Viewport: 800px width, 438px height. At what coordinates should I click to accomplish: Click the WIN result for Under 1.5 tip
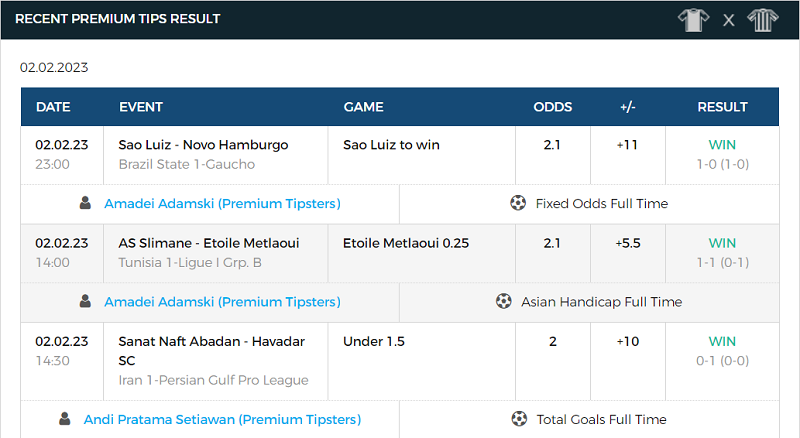[722, 342]
